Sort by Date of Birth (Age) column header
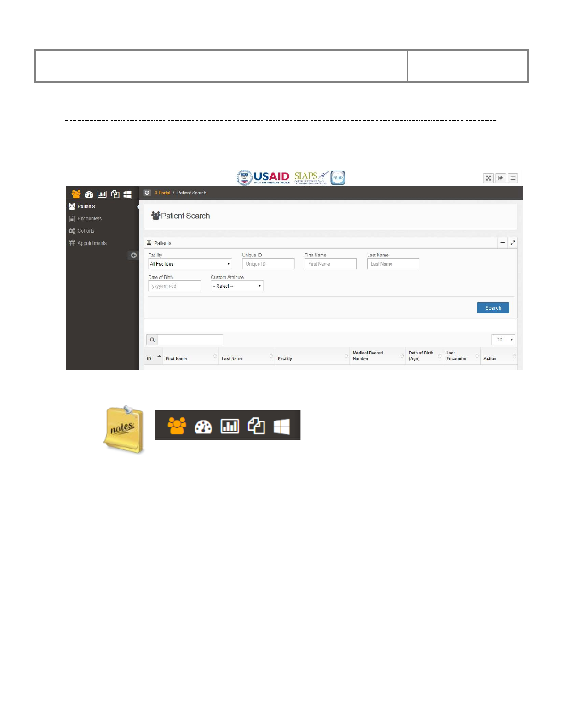 click(425, 357)
